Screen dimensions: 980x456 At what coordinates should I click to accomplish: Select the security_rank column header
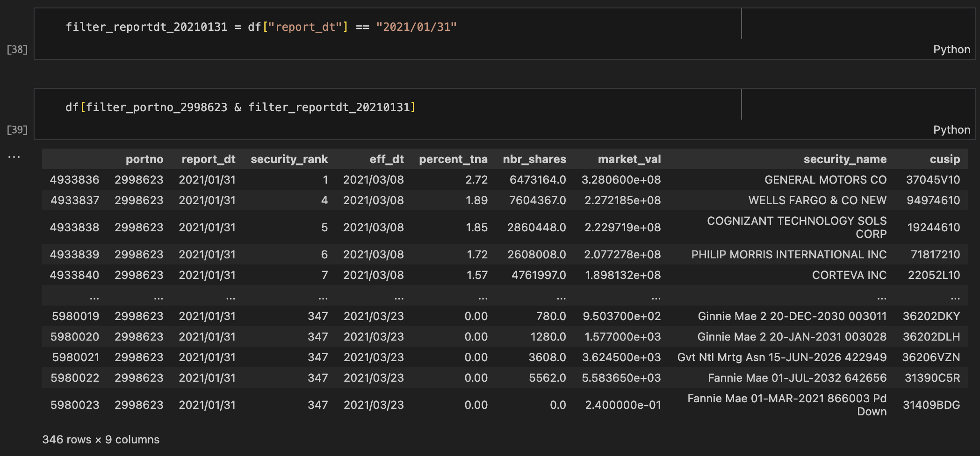(x=289, y=159)
